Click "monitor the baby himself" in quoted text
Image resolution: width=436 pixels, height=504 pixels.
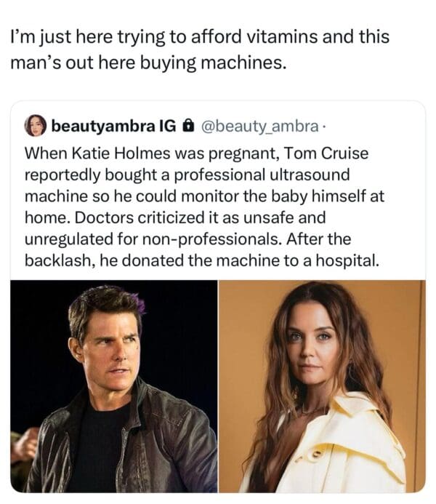[x=286, y=196]
